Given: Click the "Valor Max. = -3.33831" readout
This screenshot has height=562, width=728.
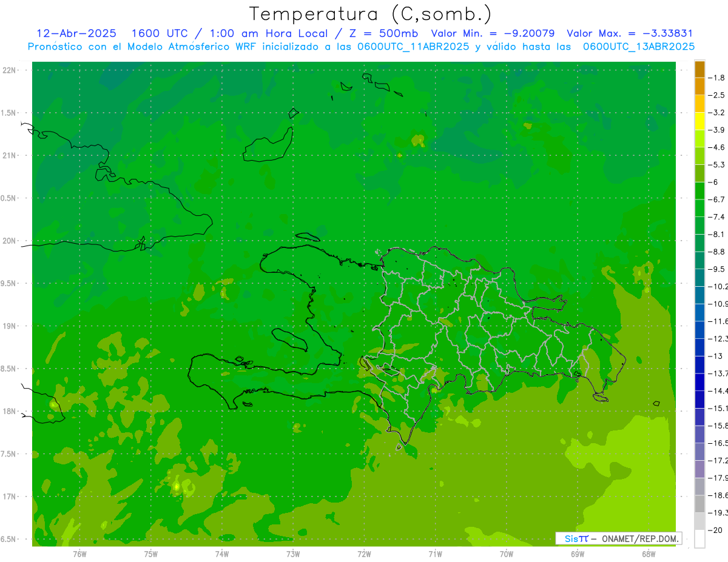Looking at the screenshot, I should point(630,33).
